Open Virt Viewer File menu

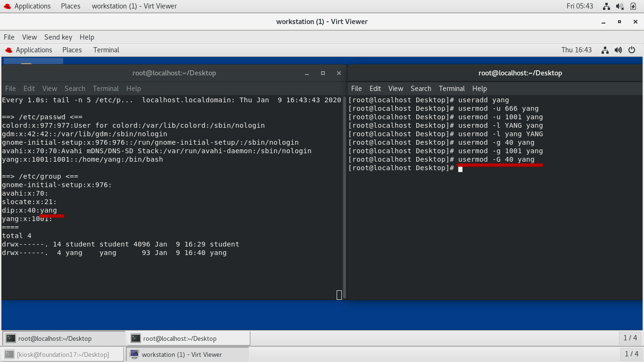(9, 37)
